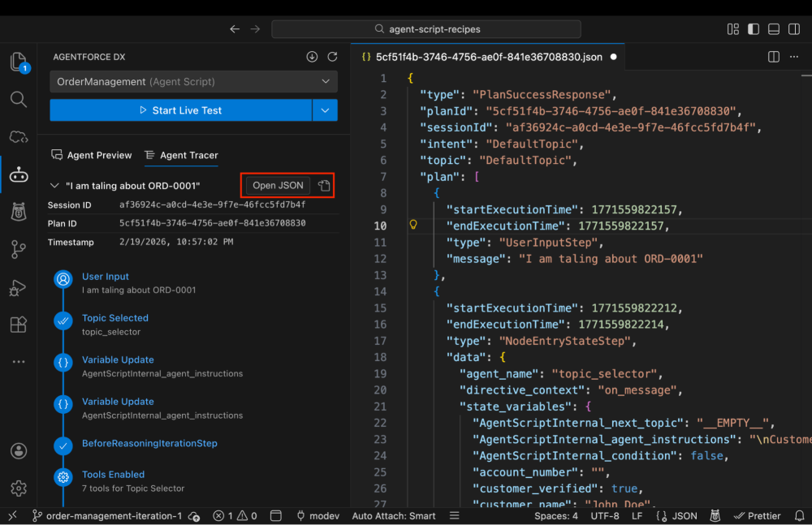This screenshot has width=812, height=525.
Task: Select the Search icon in the activity bar
Action: [18, 99]
